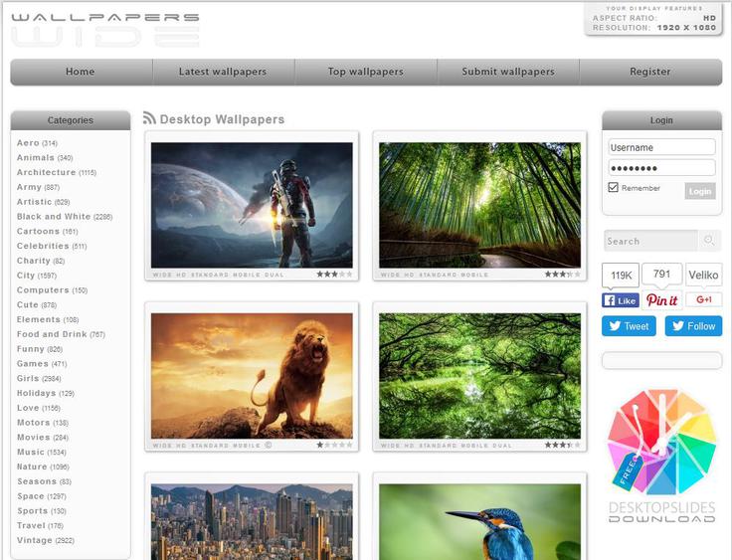Open the Register tab

click(650, 72)
